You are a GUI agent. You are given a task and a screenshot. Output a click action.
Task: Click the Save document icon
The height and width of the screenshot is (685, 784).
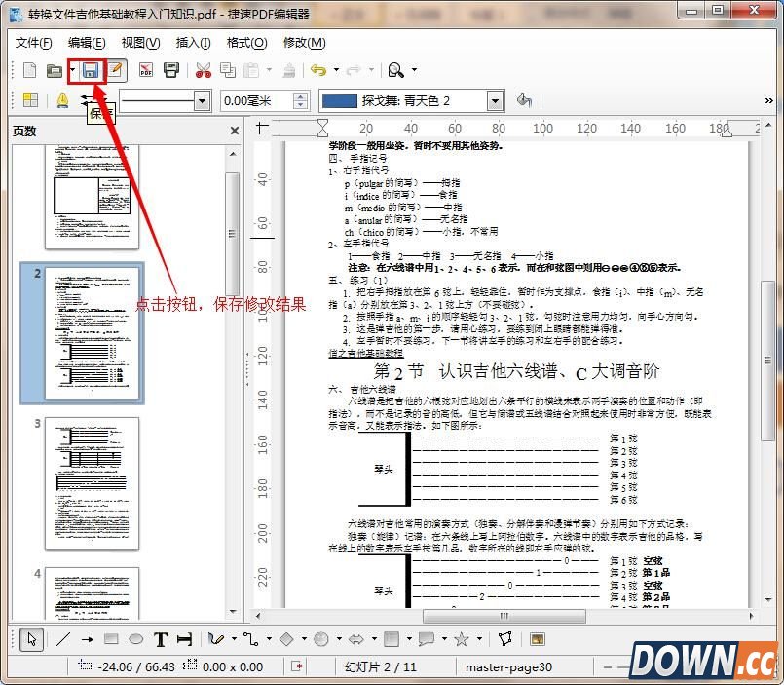pos(90,70)
